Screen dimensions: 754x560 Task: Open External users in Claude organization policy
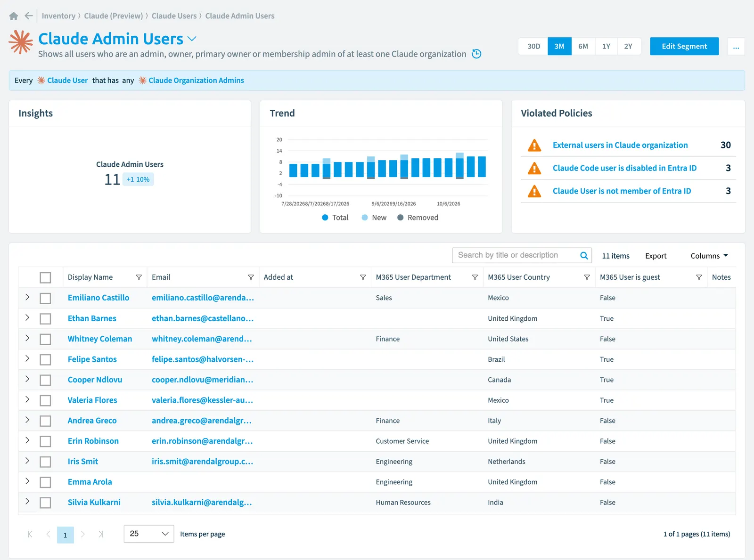tap(620, 145)
